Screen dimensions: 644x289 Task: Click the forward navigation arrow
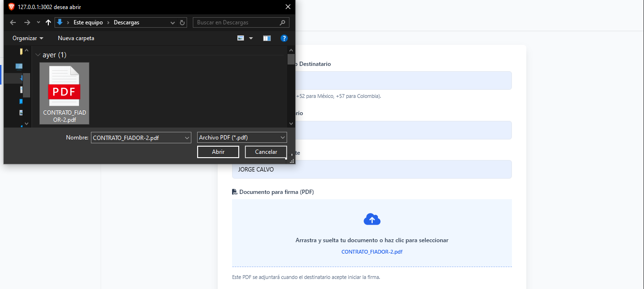coord(27,22)
